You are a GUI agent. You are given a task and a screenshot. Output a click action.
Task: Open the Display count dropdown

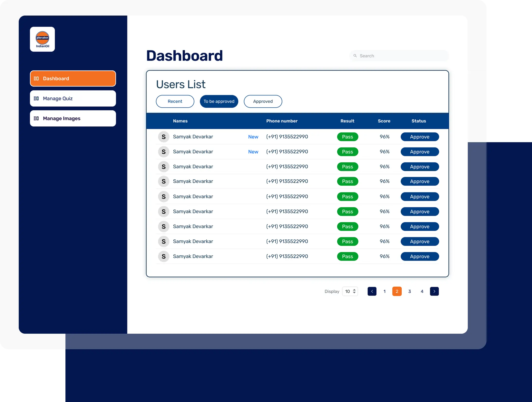[x=350, y=291]
